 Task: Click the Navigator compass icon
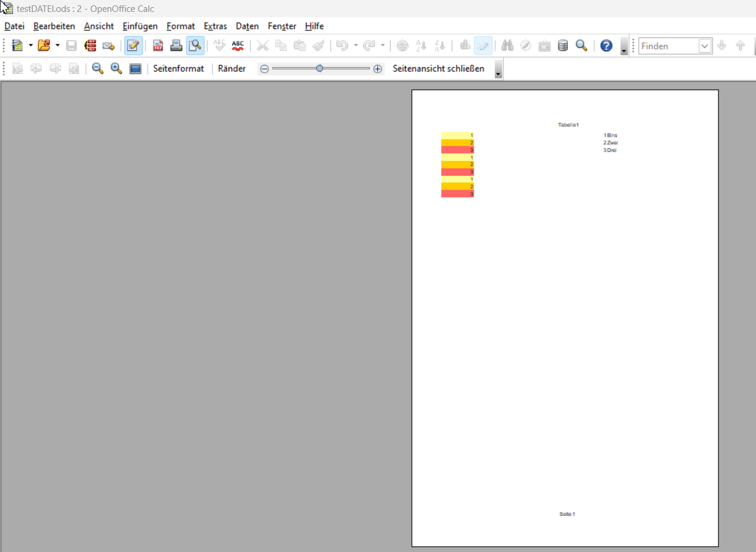(526, 46)
